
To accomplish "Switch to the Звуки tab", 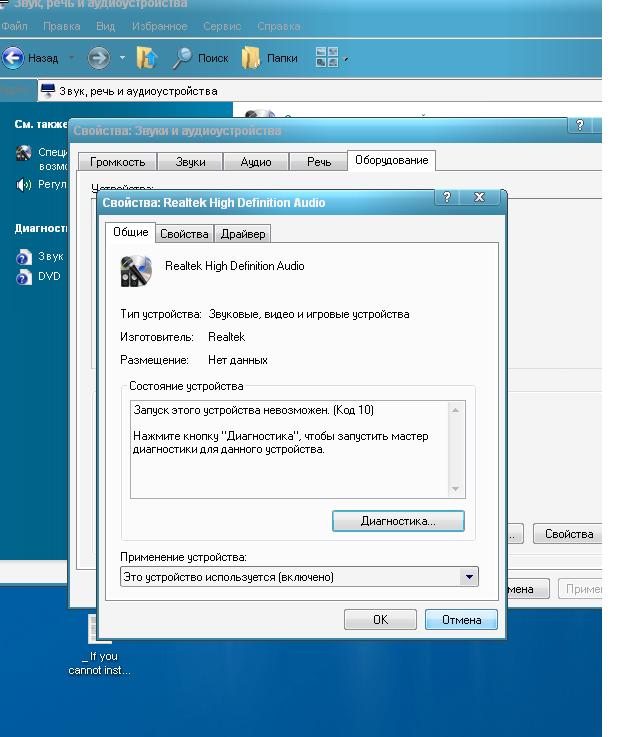I will pos(190,162).
